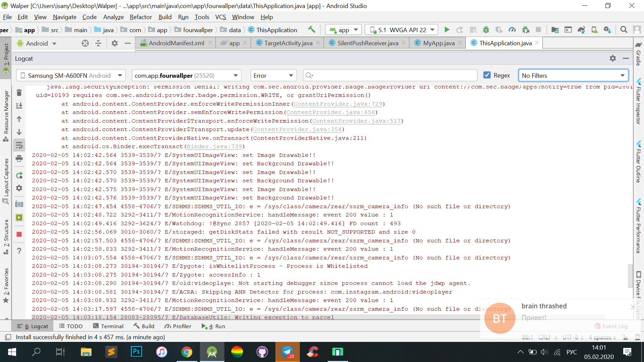The height and width of the screenshot is (362, 644).
Task: Click Print logcat icon
Action: click(x=19, y=159)
